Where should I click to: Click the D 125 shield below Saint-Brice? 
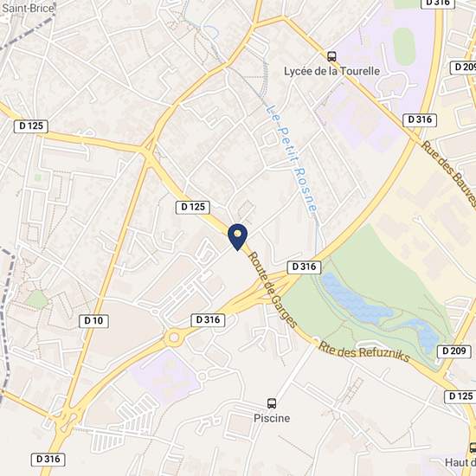coord(31,126)
